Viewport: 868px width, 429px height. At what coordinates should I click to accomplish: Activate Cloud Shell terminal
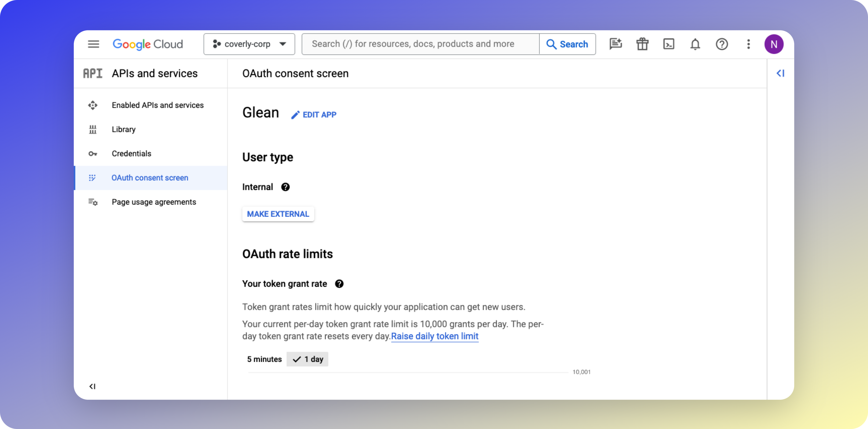(x=668, y=44)
